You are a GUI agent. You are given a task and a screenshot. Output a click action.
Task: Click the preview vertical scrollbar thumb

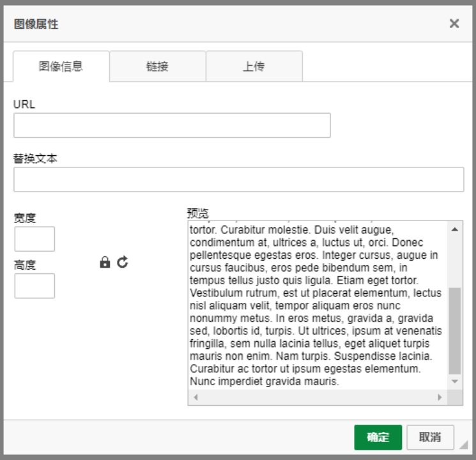(x=455, y=330)
